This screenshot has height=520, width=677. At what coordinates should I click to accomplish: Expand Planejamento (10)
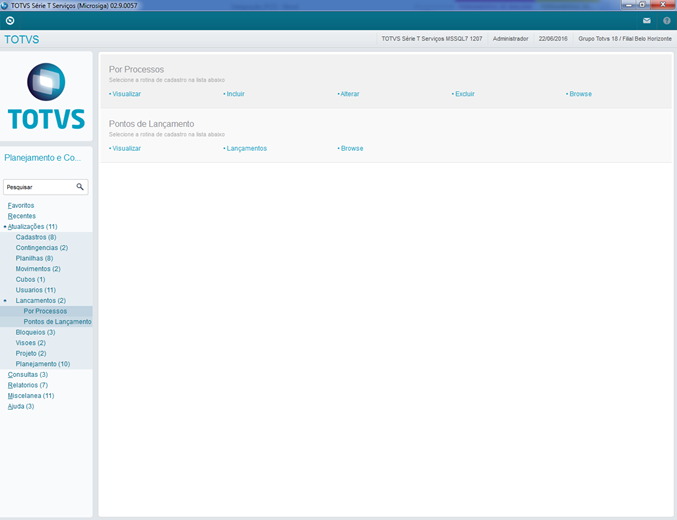(x=43, y=364)
